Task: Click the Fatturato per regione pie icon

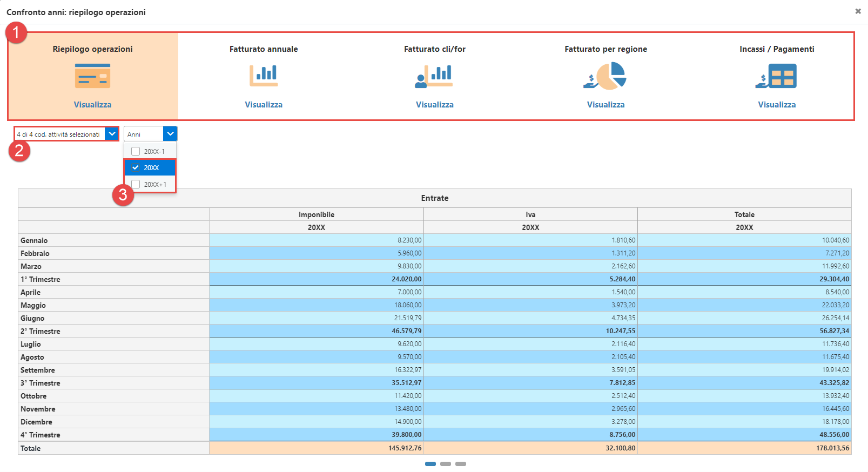Action: click(x=605, y=76)
